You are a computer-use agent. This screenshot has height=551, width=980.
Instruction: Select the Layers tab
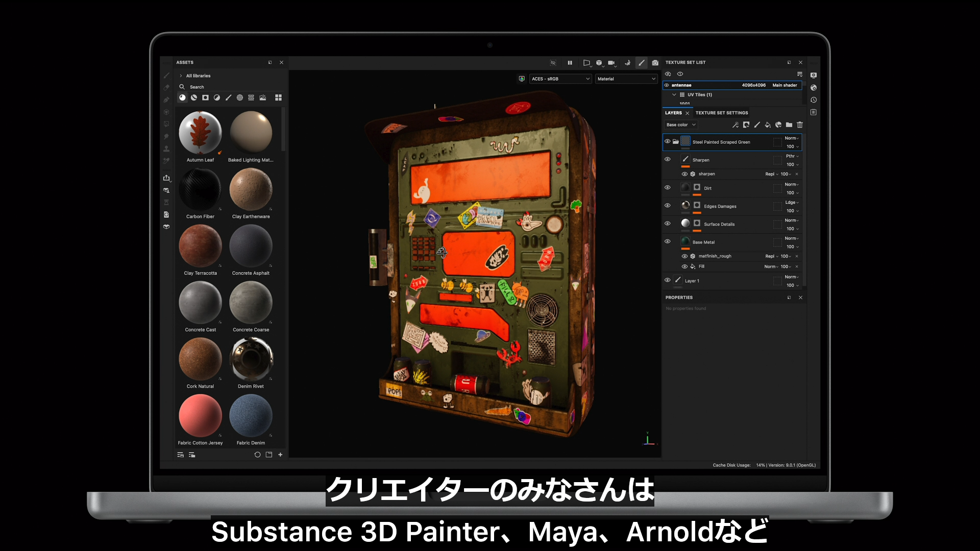(673, 113)
